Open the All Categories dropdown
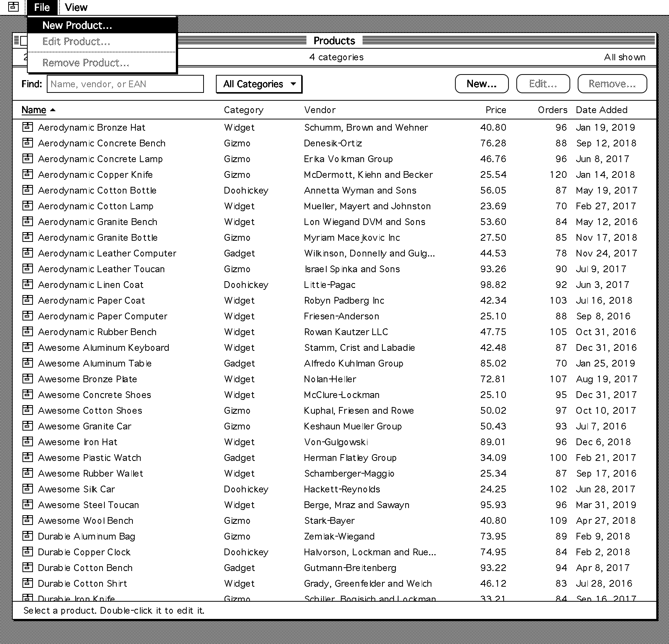The image size is (669, 644). pyautogui.click(x=259, y=84)
